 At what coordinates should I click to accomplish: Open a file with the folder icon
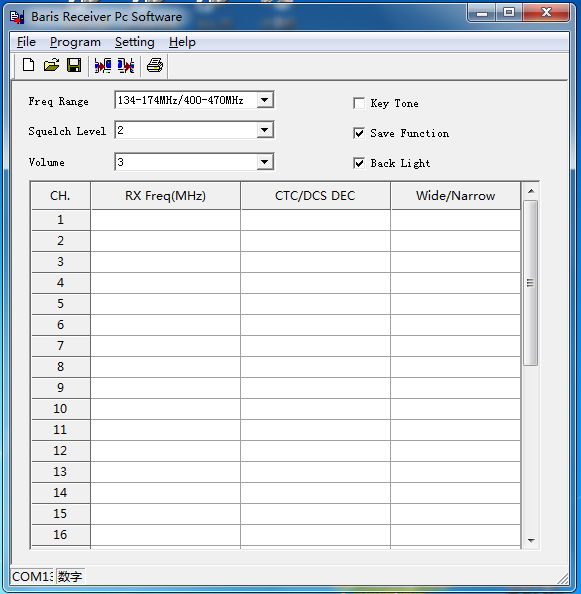tap(51, 65)
